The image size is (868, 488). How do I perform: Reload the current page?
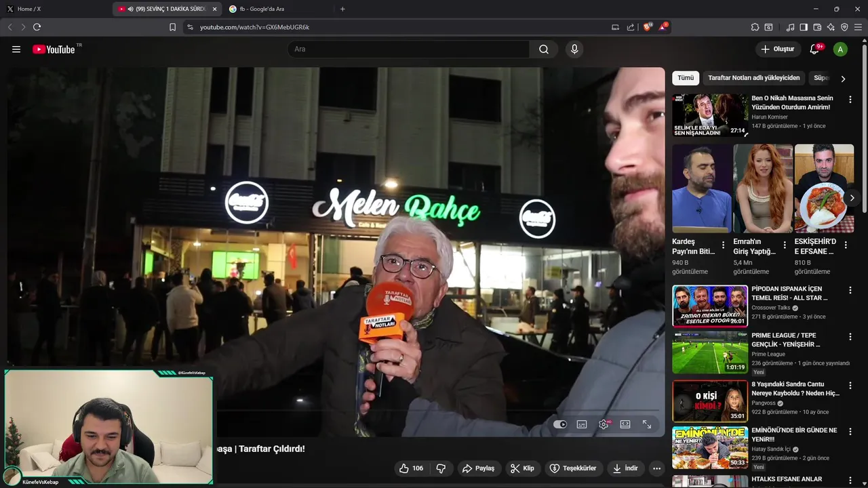point(37,27)
